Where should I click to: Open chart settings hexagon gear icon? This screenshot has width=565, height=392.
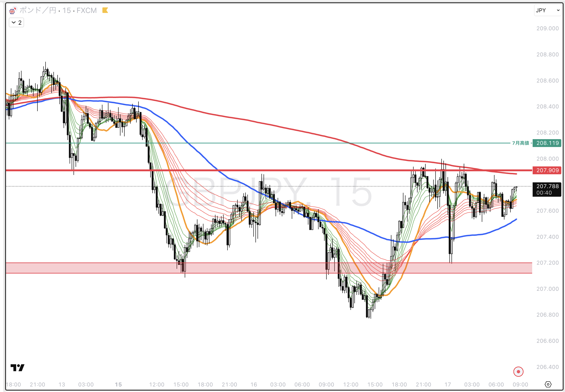[548, 384]
